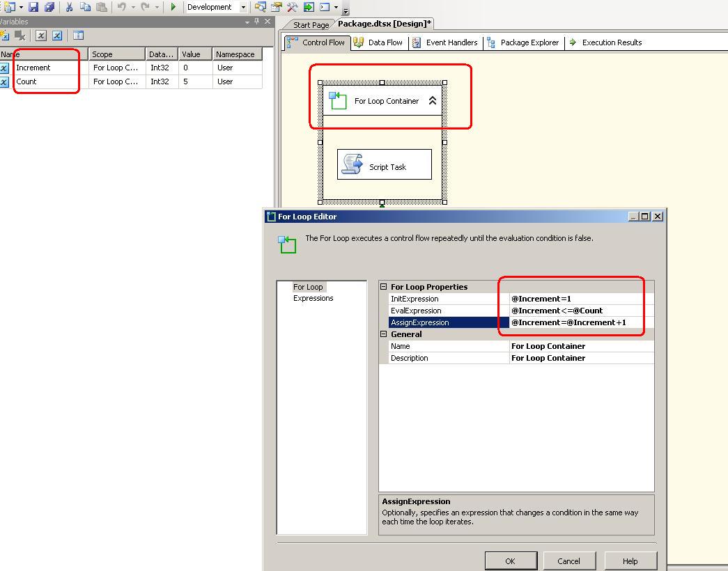The image size is (728, 571).
Task: Collapse the For Loop Container chevron
Action: (x=433, y=100)
